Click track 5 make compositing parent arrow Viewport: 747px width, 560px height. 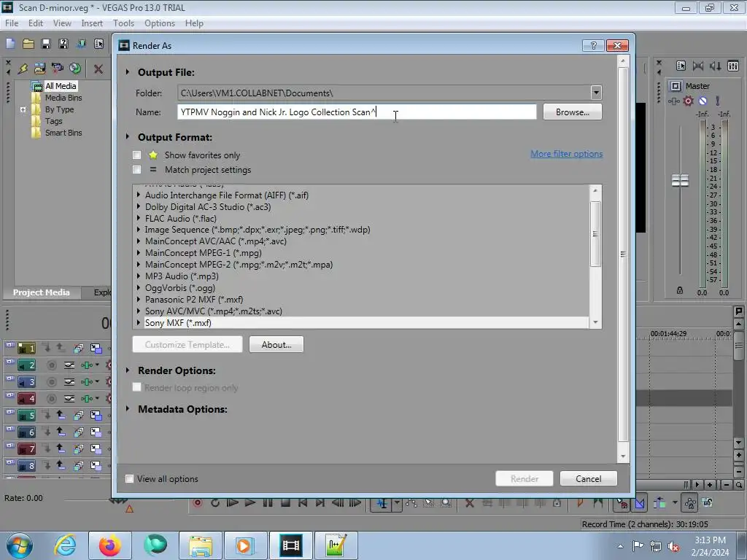coord(61,415)
